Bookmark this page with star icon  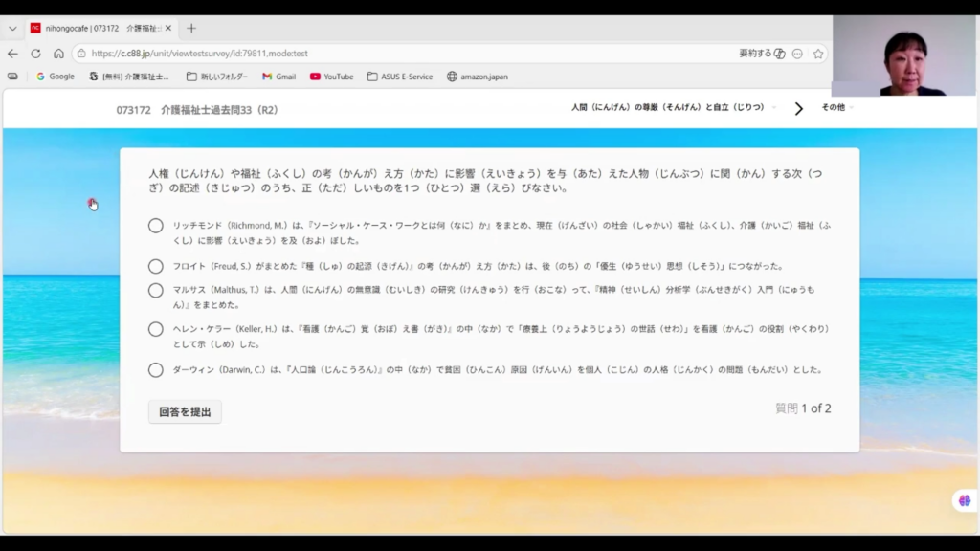(x=818, y=54)
